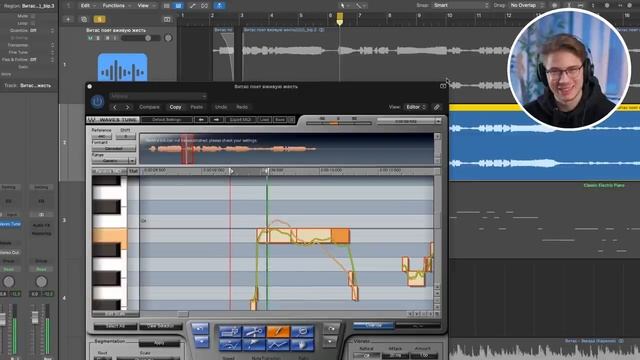640x360 pixels.
Task: Click the Select All button
Action: 115,327
